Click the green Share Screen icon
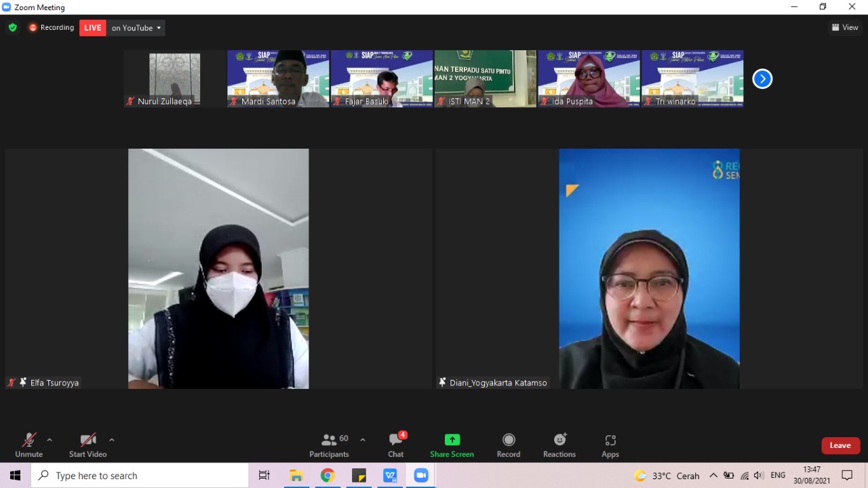Viewport: 868px width, 488px height. coord(452,440)
